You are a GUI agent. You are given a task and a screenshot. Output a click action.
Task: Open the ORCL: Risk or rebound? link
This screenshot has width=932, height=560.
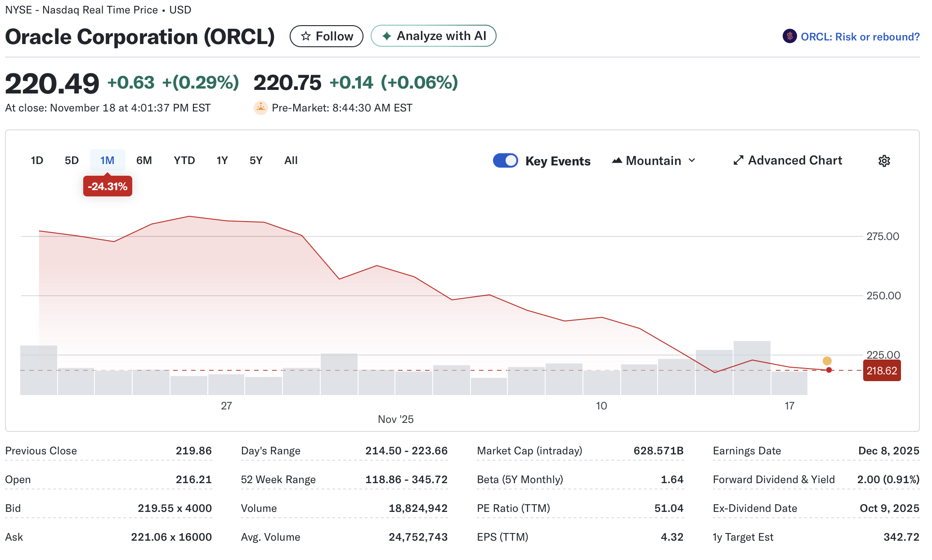tap(860, 36)
